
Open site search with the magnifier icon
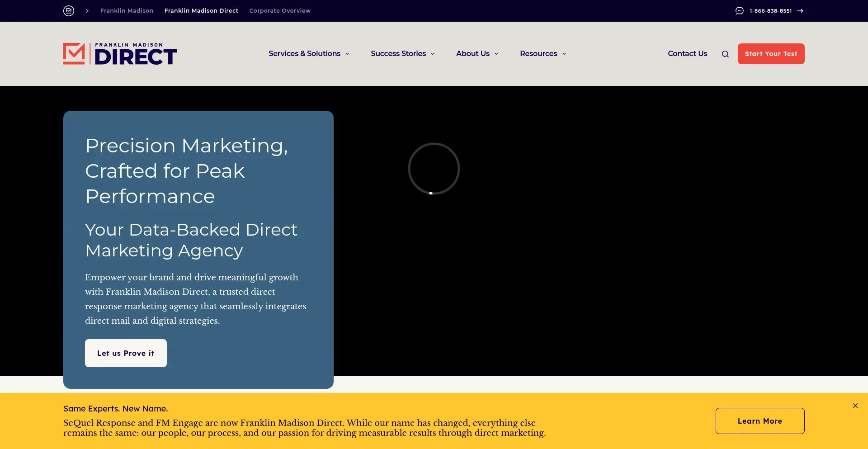725,54
